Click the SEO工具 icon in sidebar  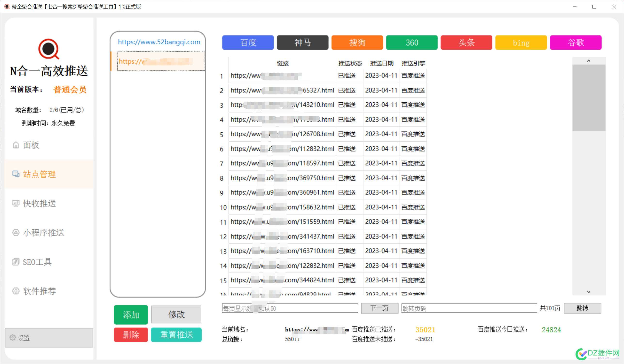[x=16, y=262]
